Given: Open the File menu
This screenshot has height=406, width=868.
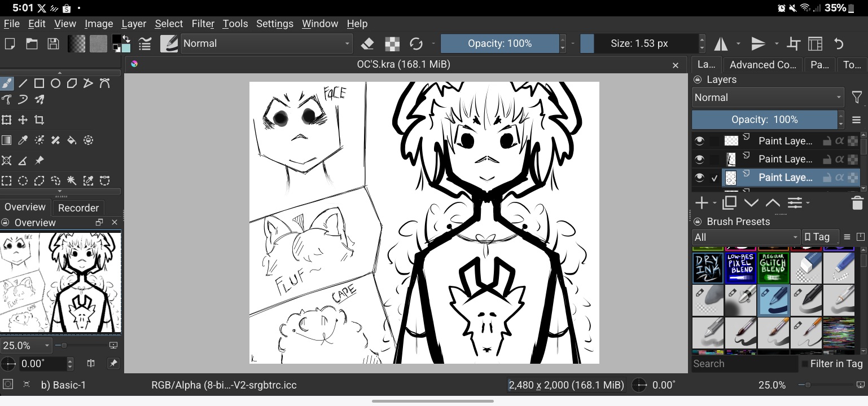Looking at the screenshot, I should click(11, 24).
